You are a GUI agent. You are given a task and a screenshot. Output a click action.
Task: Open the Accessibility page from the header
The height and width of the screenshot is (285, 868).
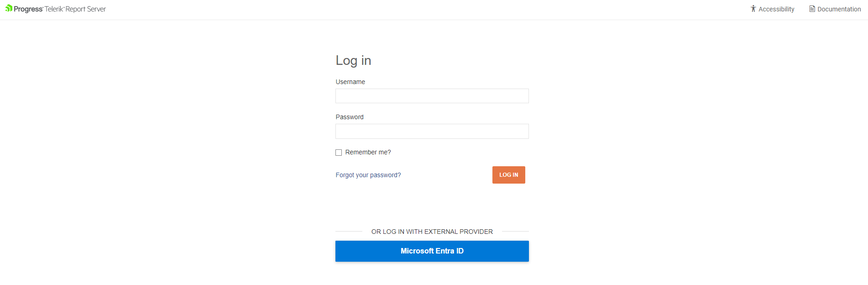776,9
